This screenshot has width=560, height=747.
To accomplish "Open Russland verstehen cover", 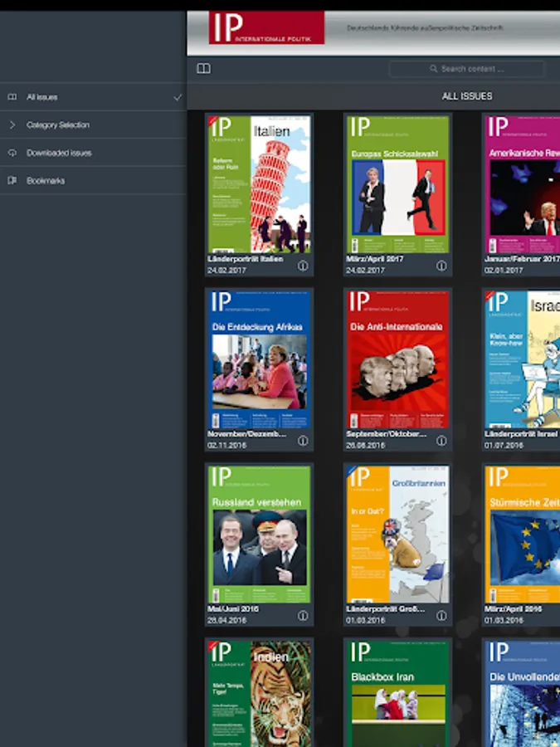I will 259,534.
